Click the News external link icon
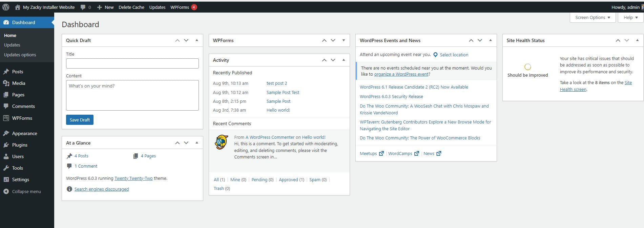 (438, 153)
